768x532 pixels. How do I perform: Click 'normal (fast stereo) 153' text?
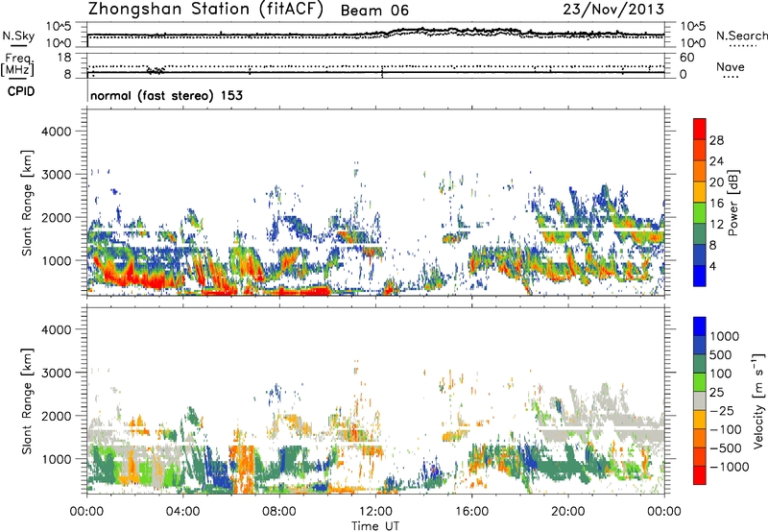click(x=166, y=96)
